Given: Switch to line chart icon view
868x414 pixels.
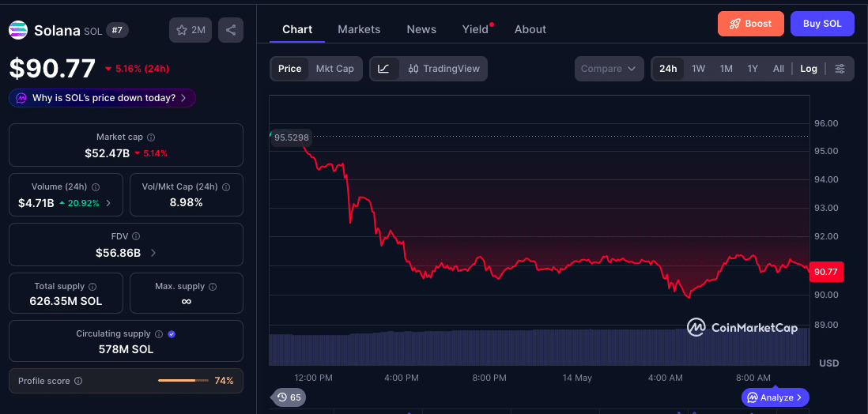Looking at the screenshot, I should (x=384, y=69).
